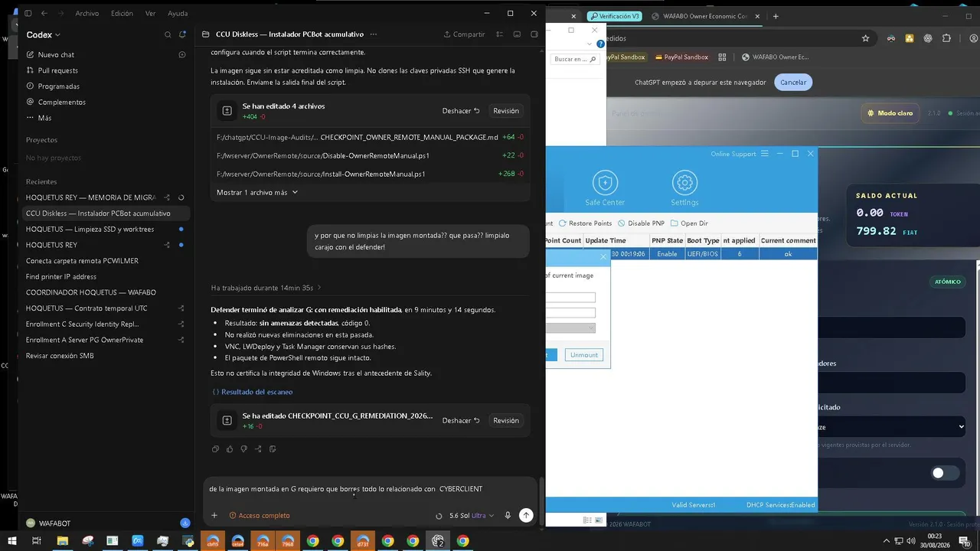Open Safe Center in the blue app

click(605, 188)
